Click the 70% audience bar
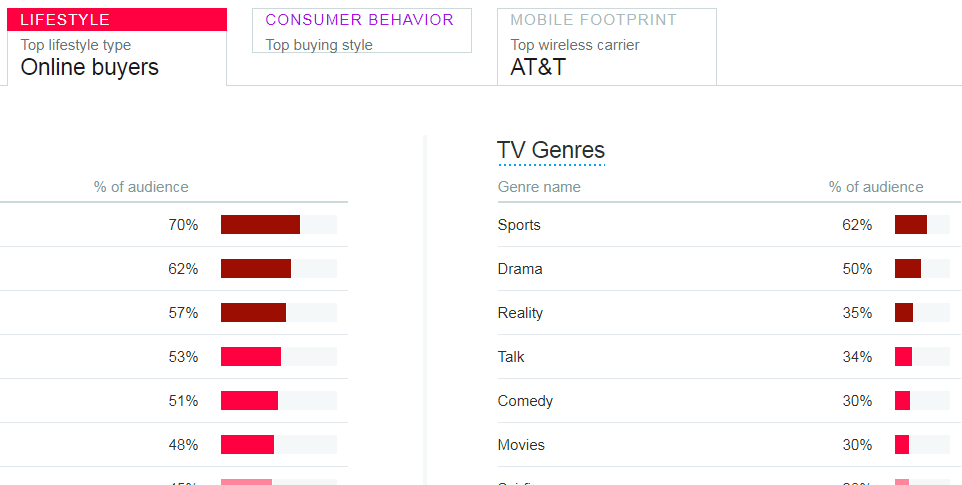This screenshot has height=485, width=962. pos(279,224)
